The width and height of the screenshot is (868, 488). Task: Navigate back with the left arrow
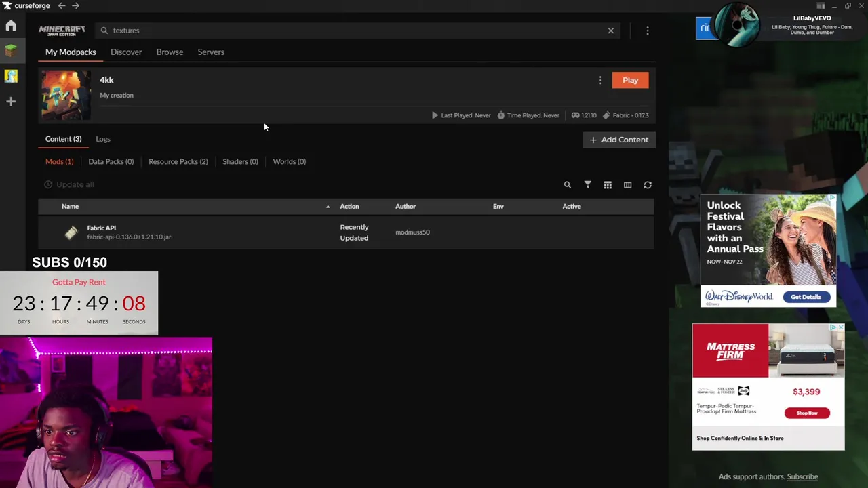point(62,5)
